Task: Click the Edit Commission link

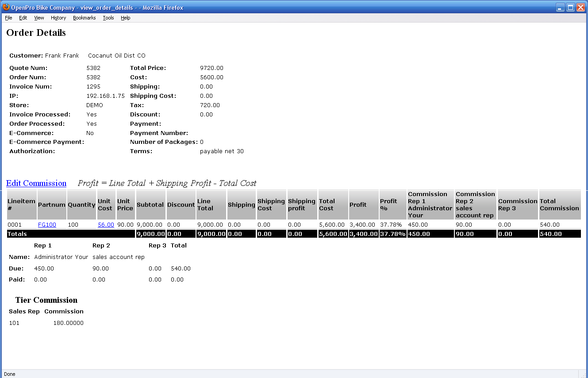Action: [x=36, y=183]
